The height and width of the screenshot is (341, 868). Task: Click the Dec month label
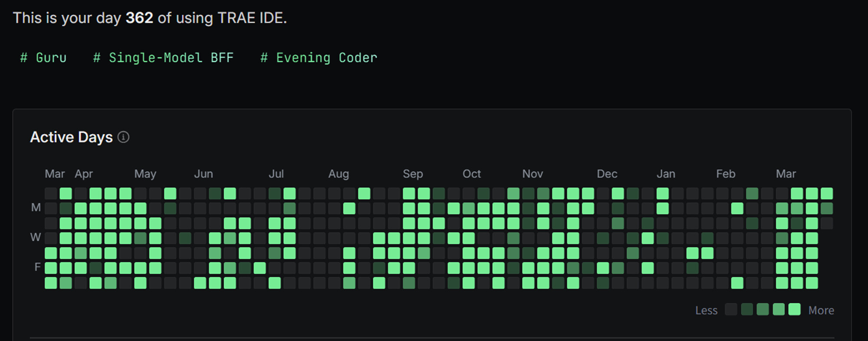(607, 174)
